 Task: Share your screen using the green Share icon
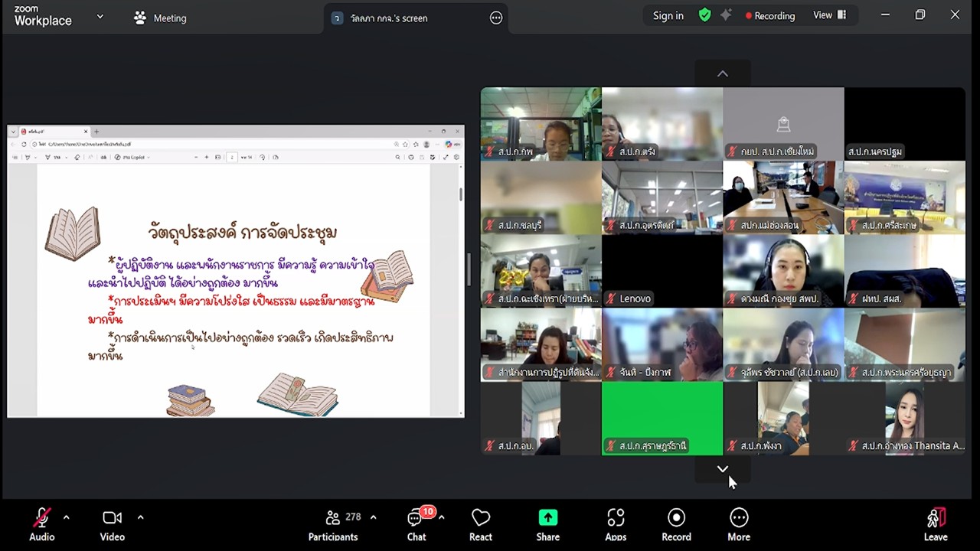tap(547, 518)
